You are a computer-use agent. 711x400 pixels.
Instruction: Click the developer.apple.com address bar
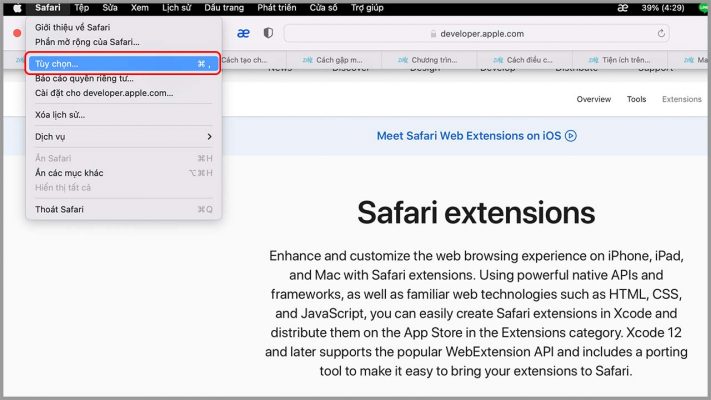tap(476, 33)
